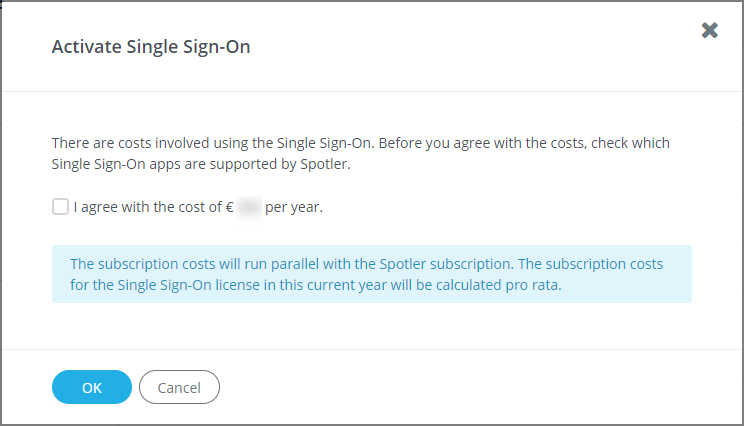Close the Activate Single Sign-On dialog
The width and height of the screenshot is (744, 426).
coord(709,30)
